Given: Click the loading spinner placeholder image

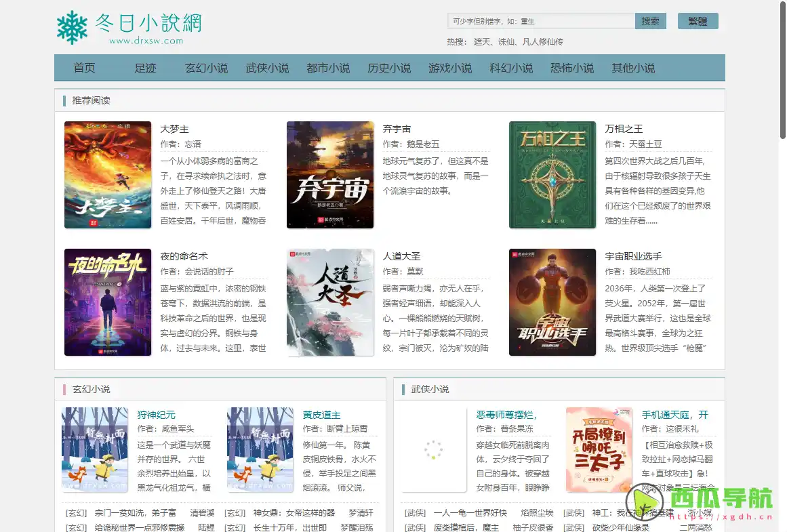Looking at the screenshot, I should coord(433,449).
